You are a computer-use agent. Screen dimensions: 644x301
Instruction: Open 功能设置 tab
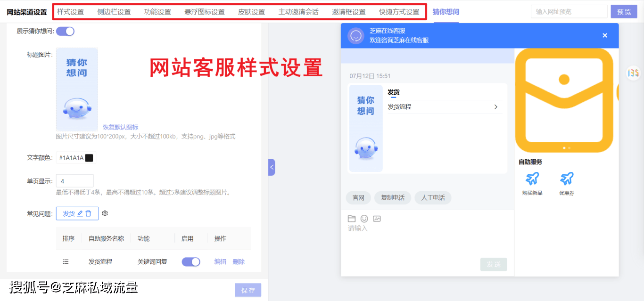(157, 12)
